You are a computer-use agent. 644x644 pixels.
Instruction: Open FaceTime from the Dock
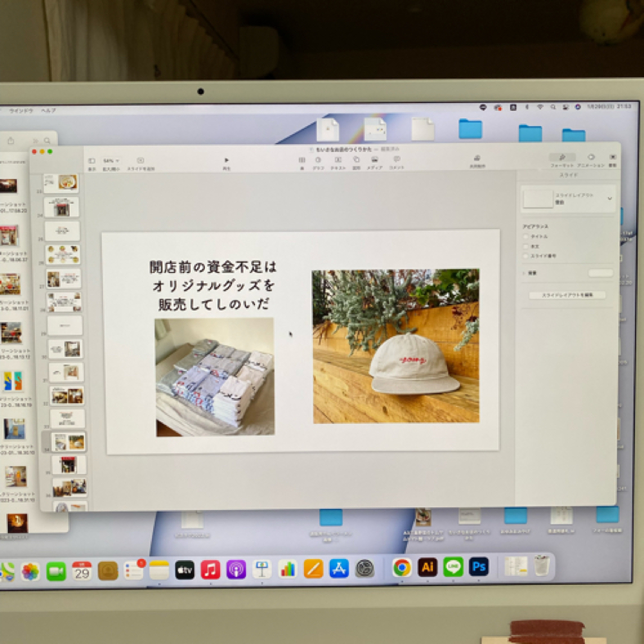[56, 571]
